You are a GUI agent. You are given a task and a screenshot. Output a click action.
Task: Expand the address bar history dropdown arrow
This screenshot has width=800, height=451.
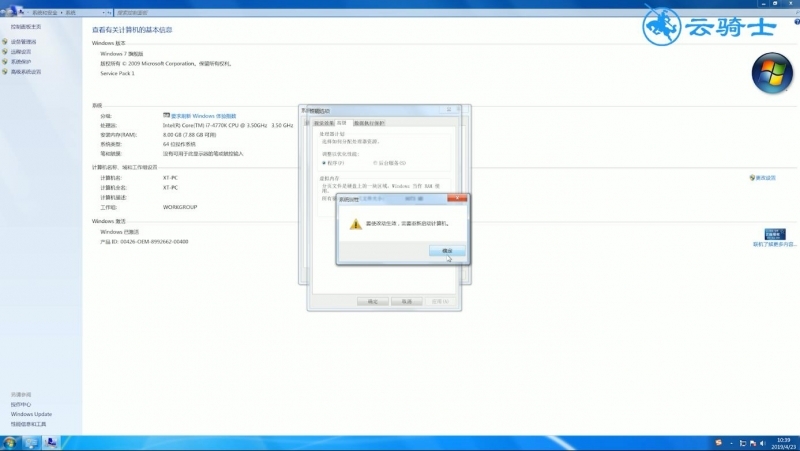click(x=104, y=12)
